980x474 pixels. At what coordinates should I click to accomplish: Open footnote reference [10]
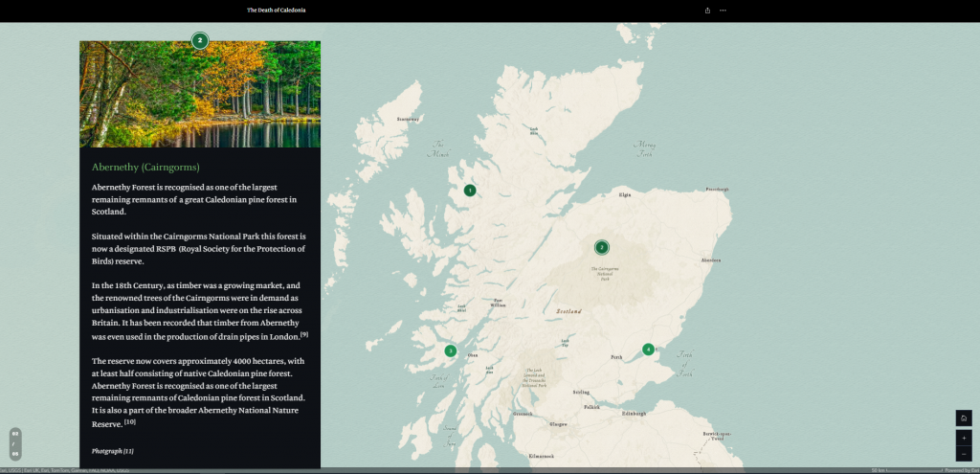click(x=130, y=421)
